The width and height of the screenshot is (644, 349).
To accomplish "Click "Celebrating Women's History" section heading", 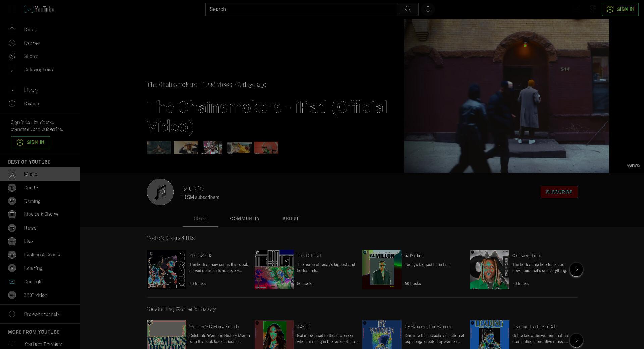I will click(x=181, y=309).
